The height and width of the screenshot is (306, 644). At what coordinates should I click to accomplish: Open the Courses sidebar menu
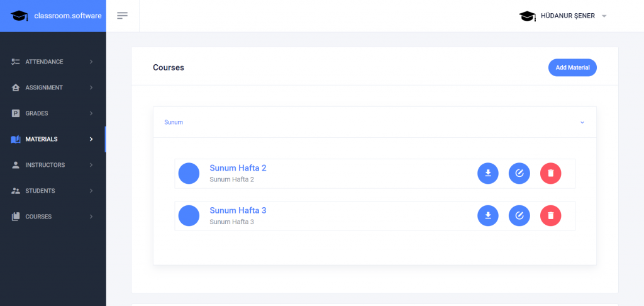38,217
